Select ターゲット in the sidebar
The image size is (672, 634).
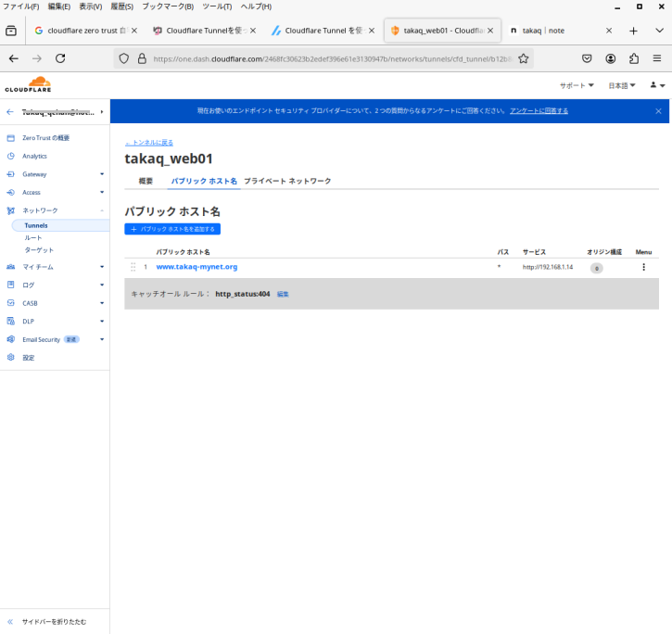point(39,250)
